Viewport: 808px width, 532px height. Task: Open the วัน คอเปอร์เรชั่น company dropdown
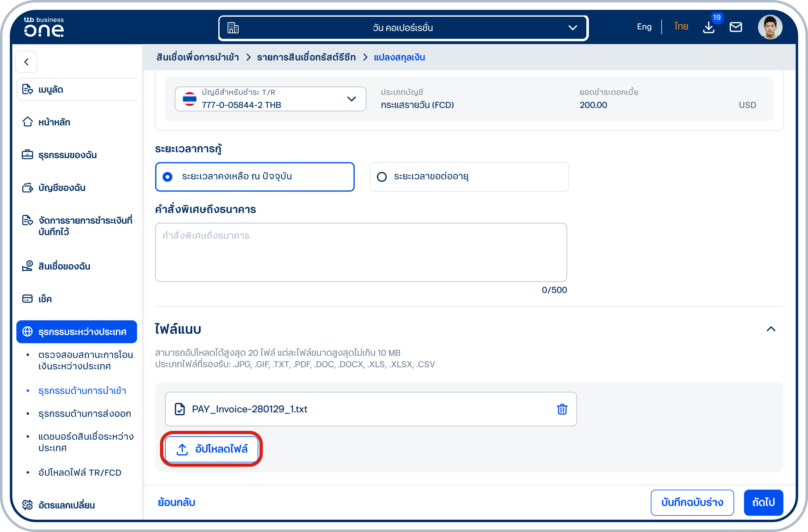click(x=403, y=28)
